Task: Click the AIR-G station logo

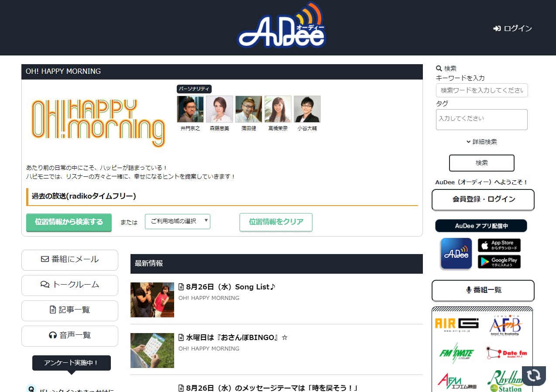Action: tap(457, 325)
